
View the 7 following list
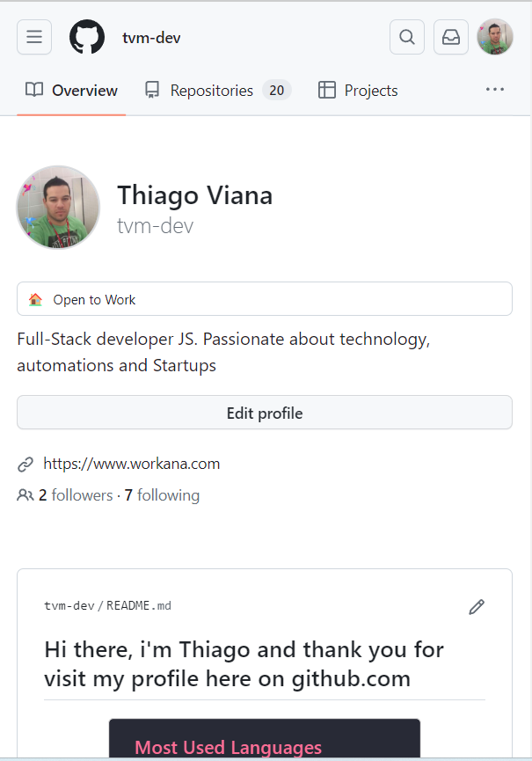(162, 495)
